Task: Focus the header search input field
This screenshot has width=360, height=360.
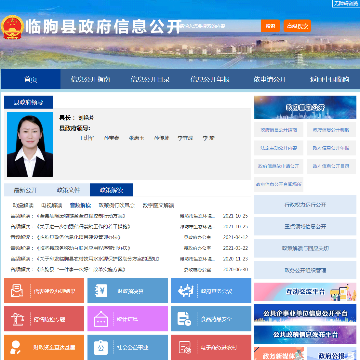Action: (x=220, y=26)
